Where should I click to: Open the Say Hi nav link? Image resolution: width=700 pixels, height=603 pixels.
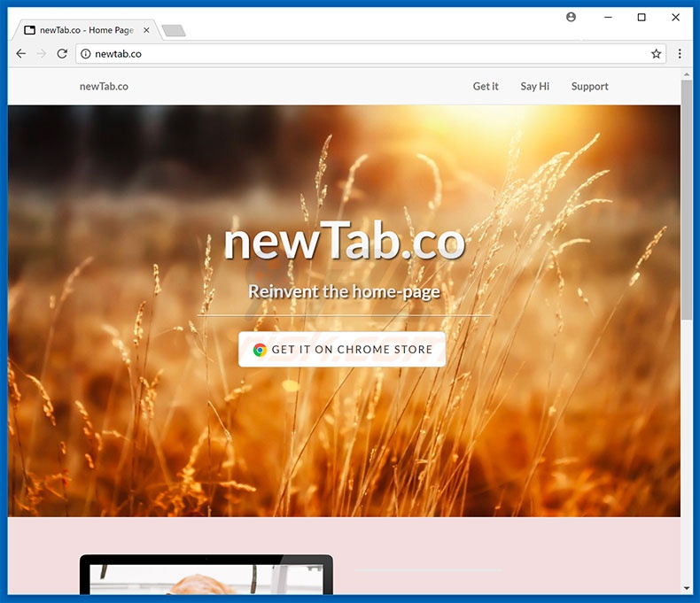535,87
